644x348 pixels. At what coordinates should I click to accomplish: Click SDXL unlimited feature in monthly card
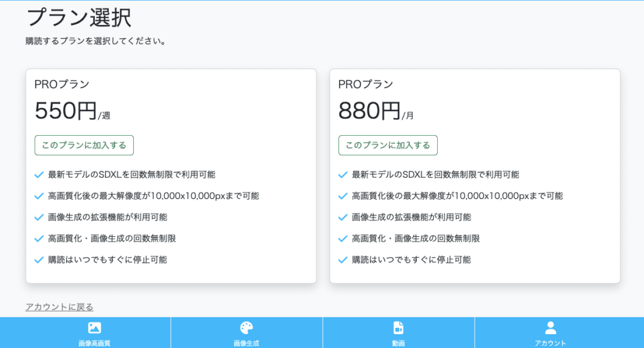pos(436,175)
